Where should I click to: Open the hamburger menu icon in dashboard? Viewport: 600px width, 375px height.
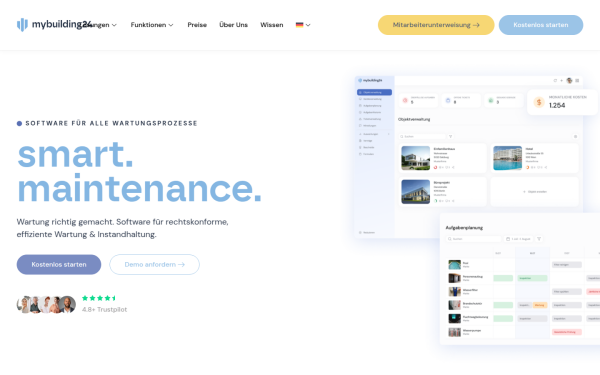pyautogui.click(x=577, y=80)
